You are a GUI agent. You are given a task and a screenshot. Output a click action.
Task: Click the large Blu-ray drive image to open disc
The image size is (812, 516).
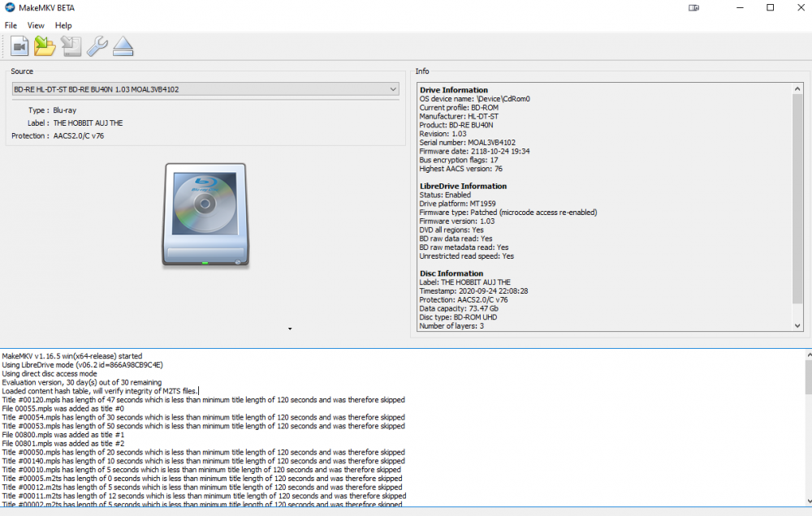205,215
